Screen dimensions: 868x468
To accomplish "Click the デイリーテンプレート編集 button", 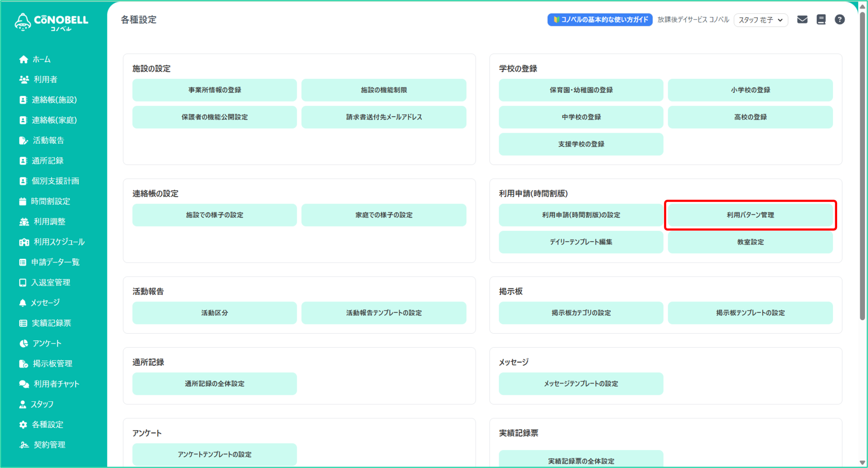I will [581, 242].
